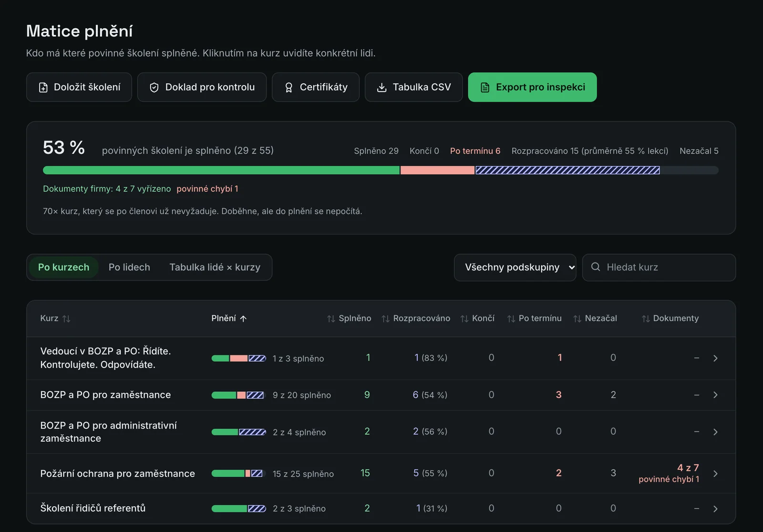Viewport: 763px width, 532px height.
Task: Click the progress bar in Požární ochrana row
Action: [239, 473]
